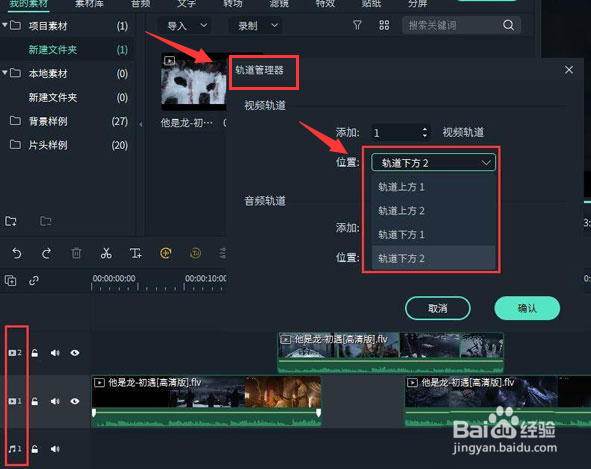Click the orange speed adjustment icon
The image size is (591, 469).
tap(166, 253)
